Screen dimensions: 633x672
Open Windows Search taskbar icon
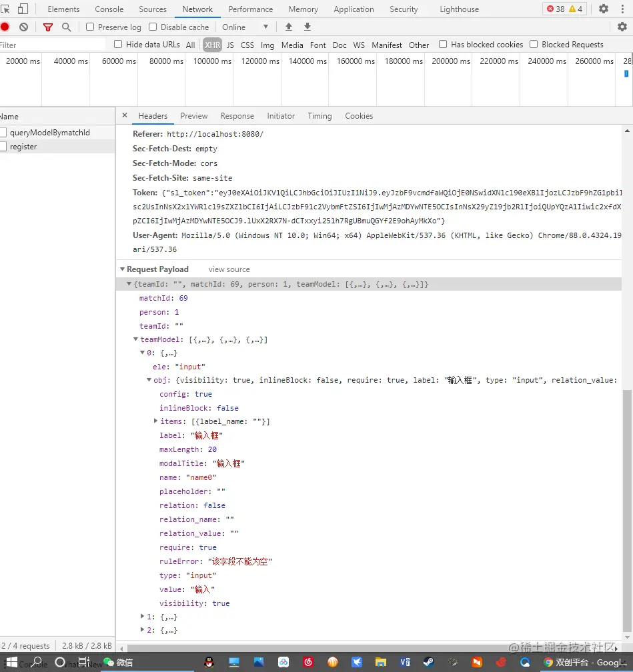click(x=37, y=662)
